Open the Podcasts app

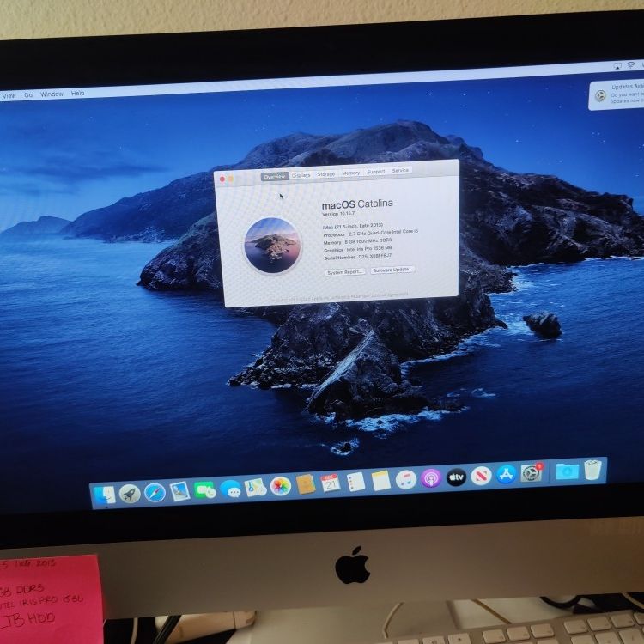pos(431,478)
